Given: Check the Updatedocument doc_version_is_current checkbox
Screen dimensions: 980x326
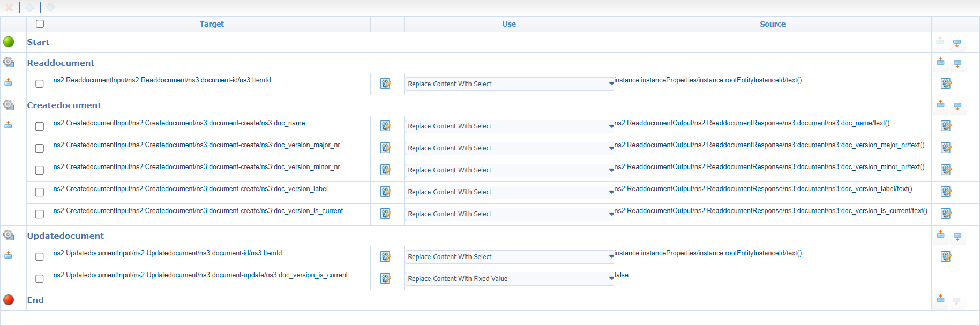Looking at the screenshot, I should 40,279.
